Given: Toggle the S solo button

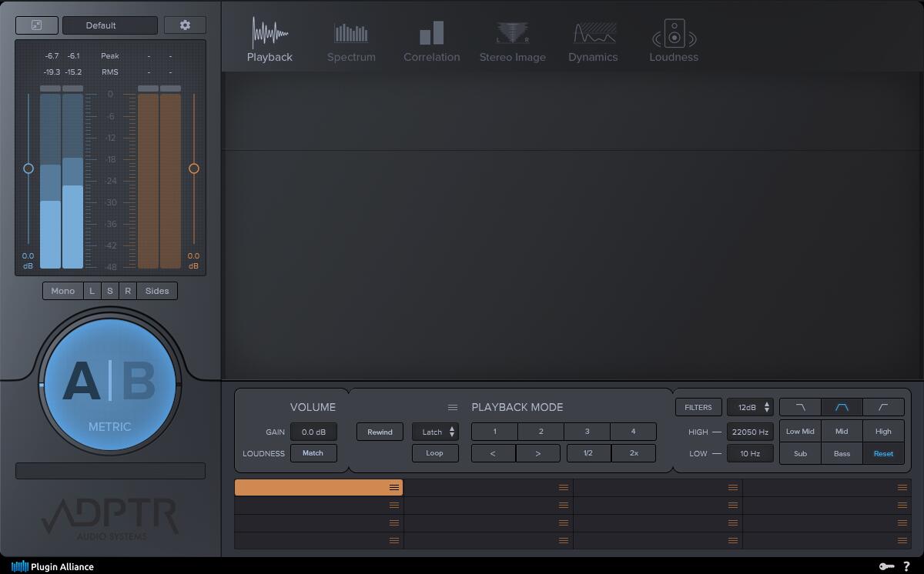Looking at the screenshot, I should 110,291.
